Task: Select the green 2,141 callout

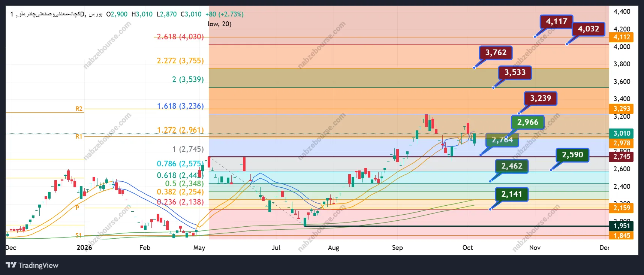Action: (x=512, y=194)
